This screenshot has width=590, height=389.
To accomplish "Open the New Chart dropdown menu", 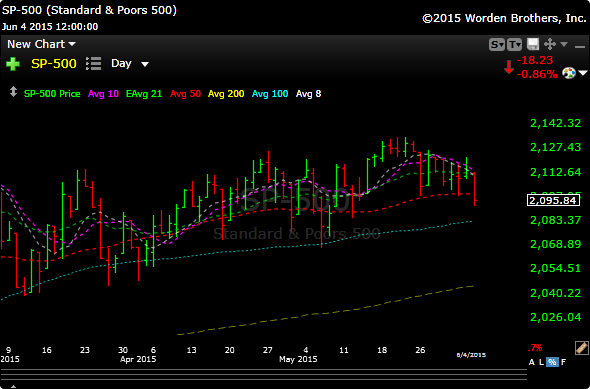I will coord(41,44).
